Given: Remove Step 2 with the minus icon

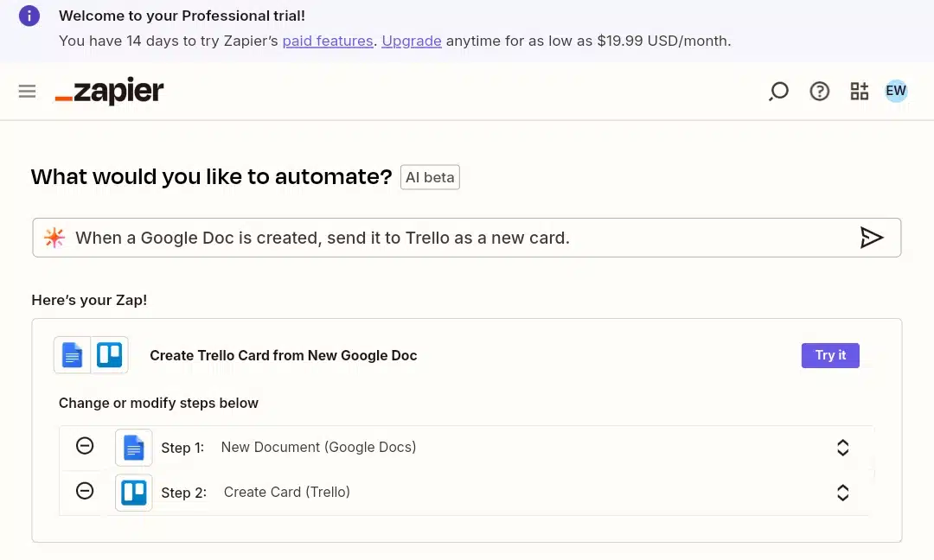Looking at the screenshot, I should tap(85, 491).
